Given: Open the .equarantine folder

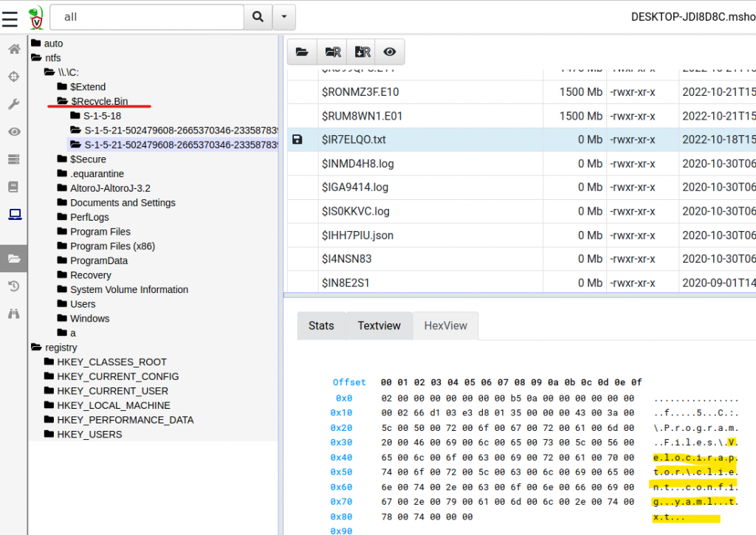Looking at the screenshot, I should pos(91,173).
